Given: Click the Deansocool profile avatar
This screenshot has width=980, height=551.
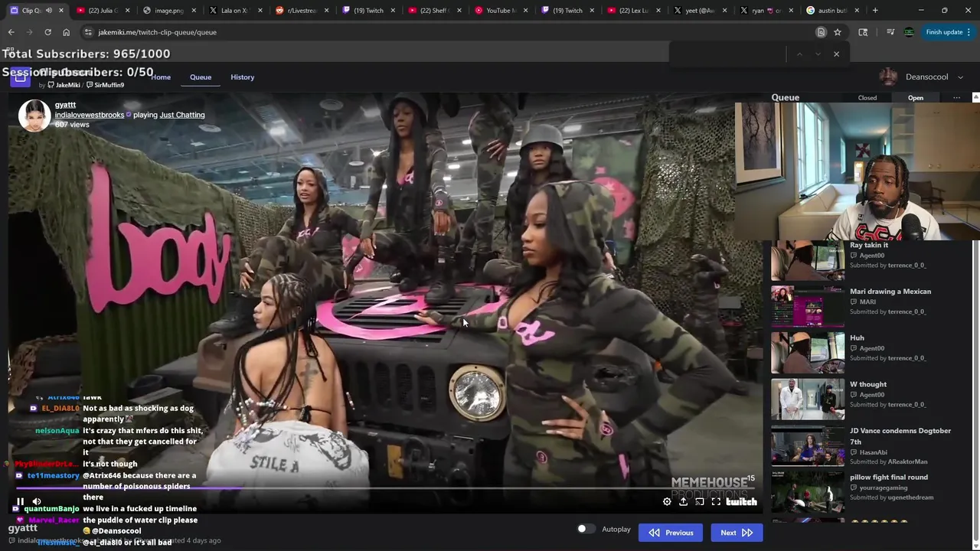Looking at the screenshot, I should 888,77.
